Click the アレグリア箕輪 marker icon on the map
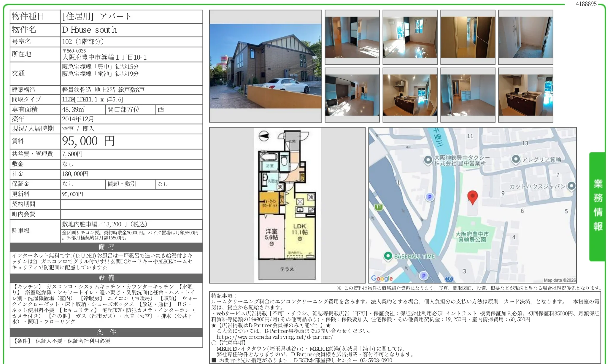The width and height of the screenshot is (610, 364). 516,159
